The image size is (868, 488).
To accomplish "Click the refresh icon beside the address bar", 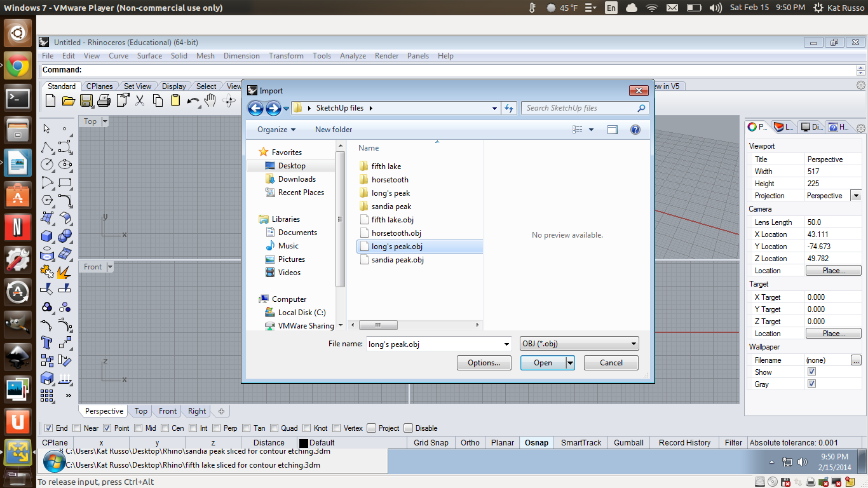I will pyautogui.click(x=508, y=108).
